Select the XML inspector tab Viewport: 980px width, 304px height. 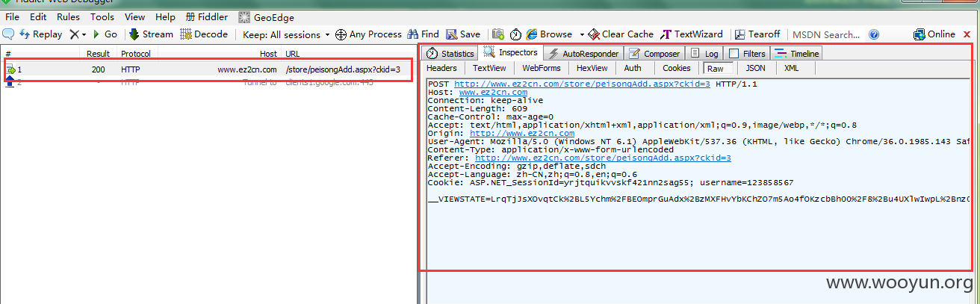pyautogui.click(x=792, y=69)
